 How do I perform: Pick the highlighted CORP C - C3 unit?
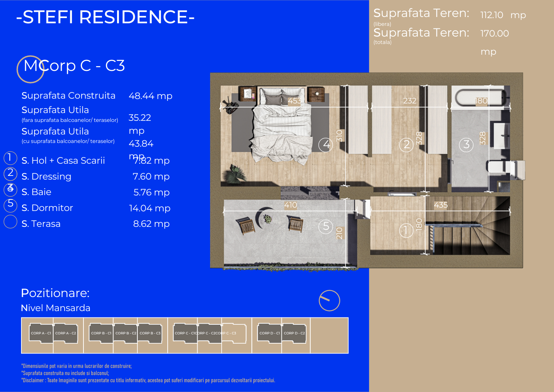point(234,333)
